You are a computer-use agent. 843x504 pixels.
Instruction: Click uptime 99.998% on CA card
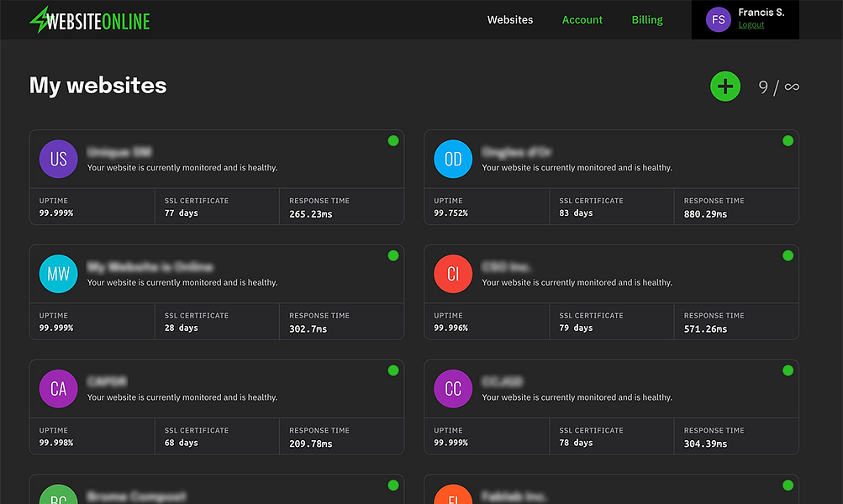coord(56,443)
